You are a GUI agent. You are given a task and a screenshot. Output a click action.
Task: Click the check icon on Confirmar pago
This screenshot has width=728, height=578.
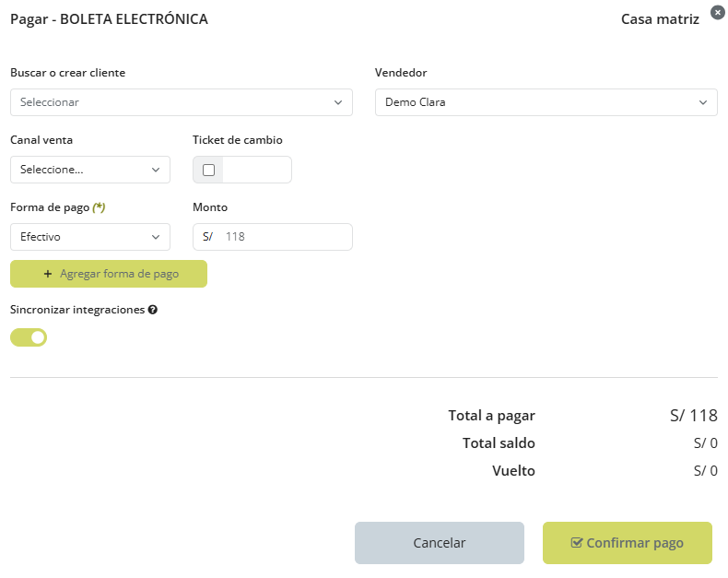coord(577,543)
